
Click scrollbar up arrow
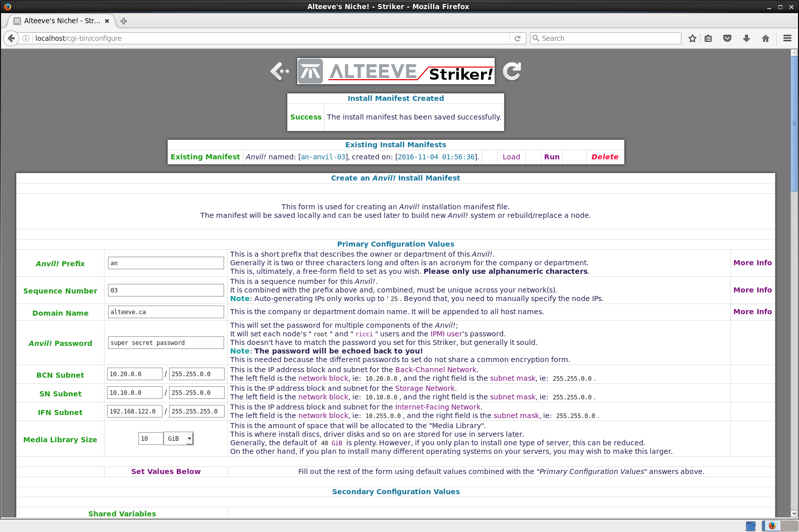794,52
